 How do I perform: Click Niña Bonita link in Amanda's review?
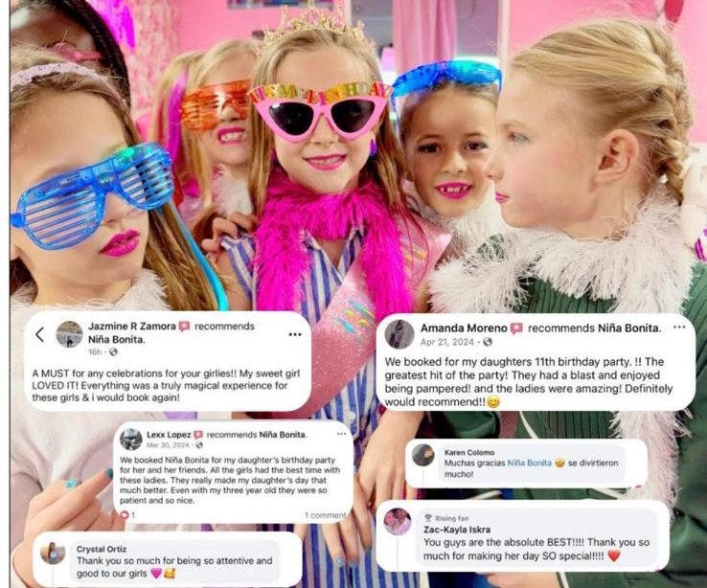[x=629, y=328]
